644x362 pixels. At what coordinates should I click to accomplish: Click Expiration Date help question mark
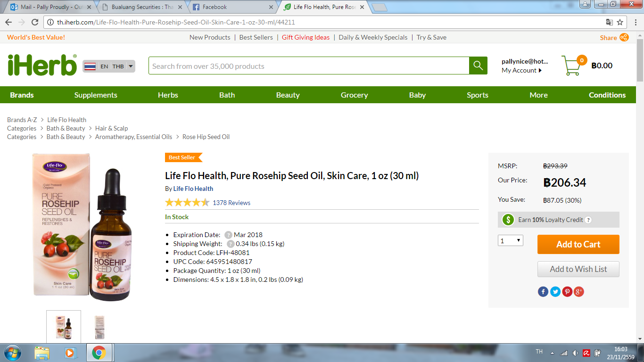point(228,235)
